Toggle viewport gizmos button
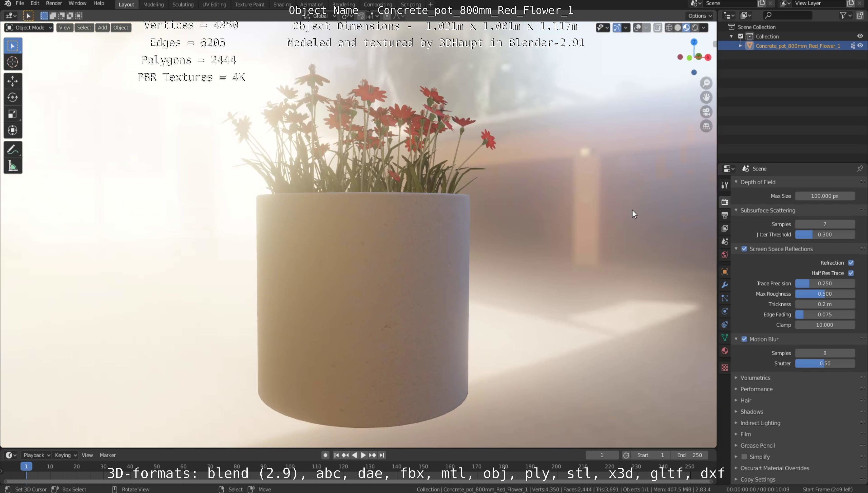The height and width of the screenshot is (493, 868). pos(617,28)
